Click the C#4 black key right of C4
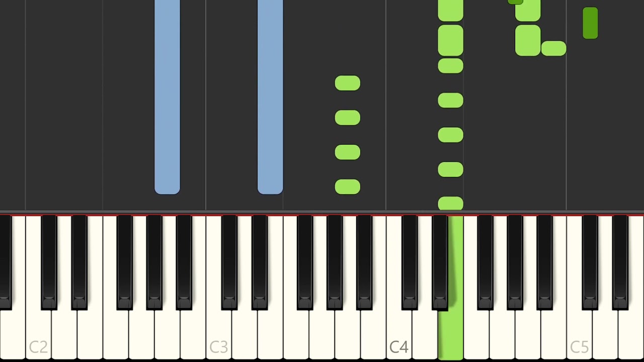The image size is (644, 362). pos(410,261)
